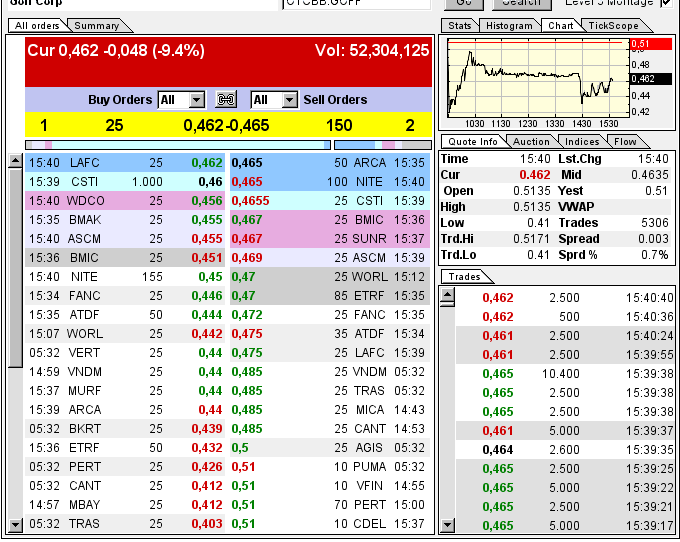This screenshot has height=542, width=680.
Task: Switch to the All orders tab
Action: point(37,26)
